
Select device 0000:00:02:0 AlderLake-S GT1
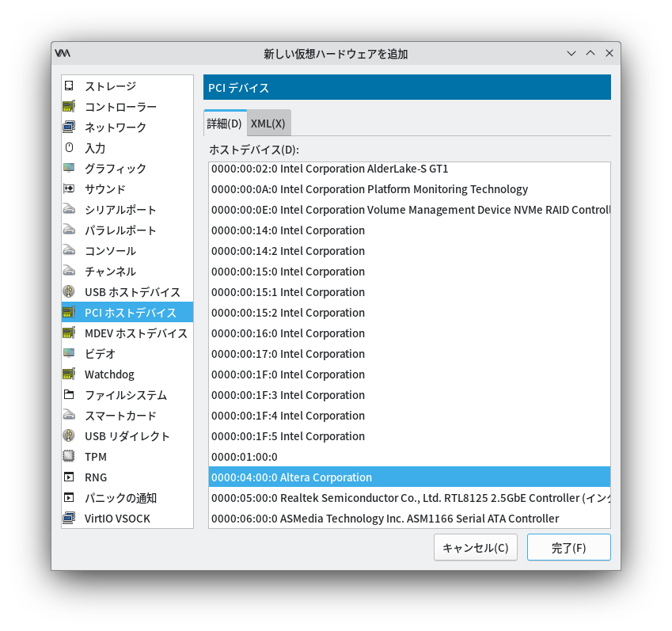409,169
